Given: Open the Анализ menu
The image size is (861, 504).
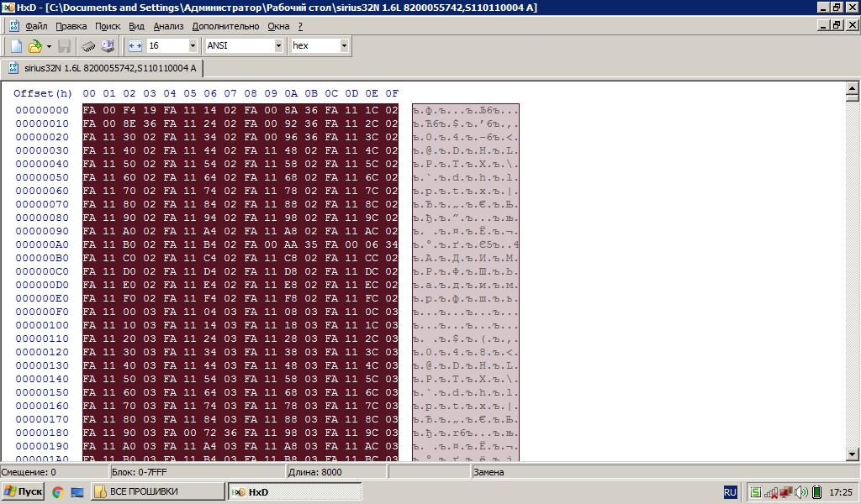Looking at the screenshot, I should pyautogui.click(x=168, y=26).
